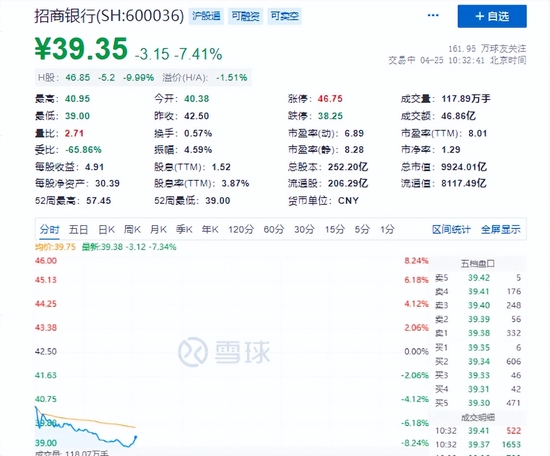Click the 昨收 value 42.50

pyautogui.click(x=196, y=116)
